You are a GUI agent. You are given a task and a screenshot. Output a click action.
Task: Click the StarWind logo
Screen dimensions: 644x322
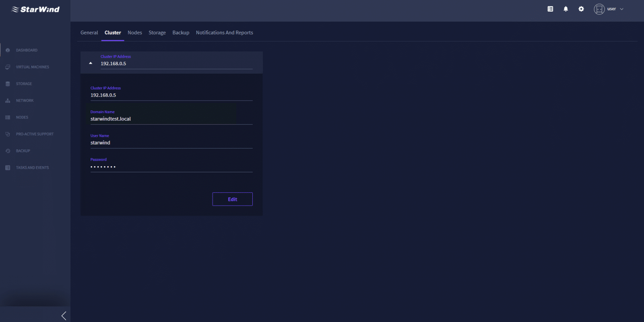click(35, 9)
